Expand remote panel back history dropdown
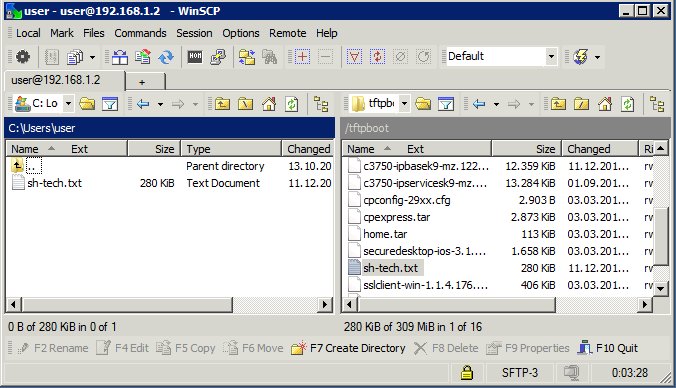This screenshot has width=676, height=388. click(496, 104)
